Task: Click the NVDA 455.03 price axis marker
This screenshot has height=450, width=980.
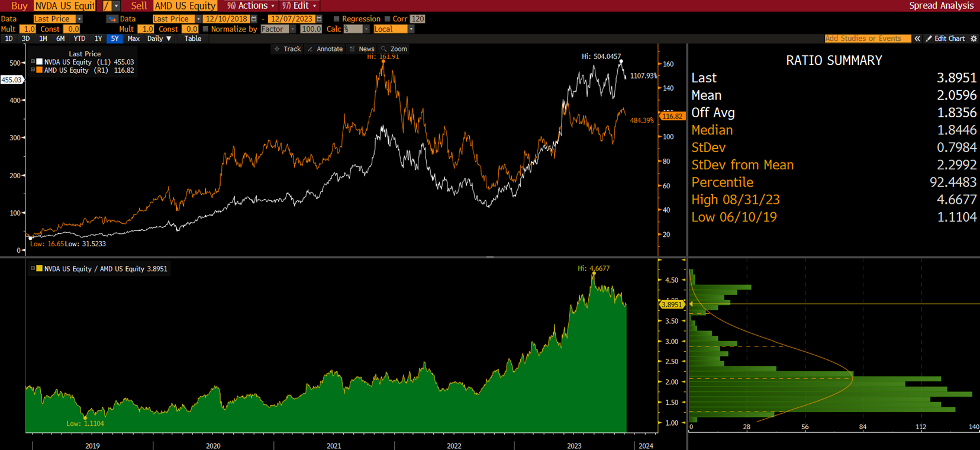Action: (x=11, y=80)
